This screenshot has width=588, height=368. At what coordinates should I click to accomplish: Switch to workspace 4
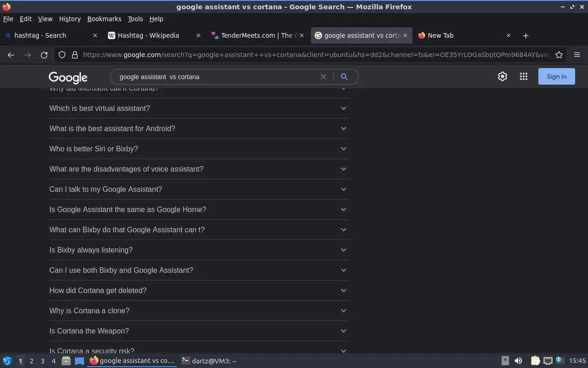(53, 361)
